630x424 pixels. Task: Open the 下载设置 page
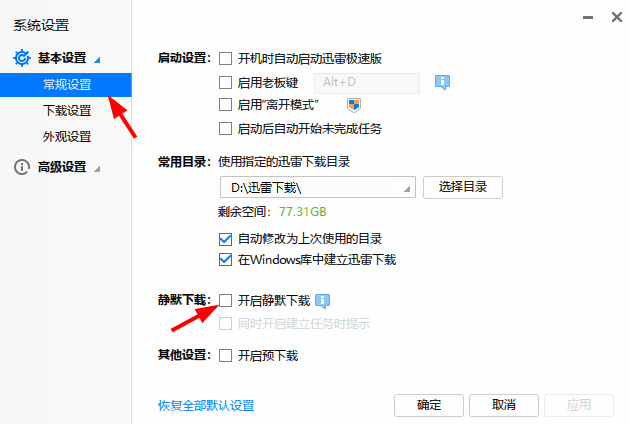tap(67, 111)
